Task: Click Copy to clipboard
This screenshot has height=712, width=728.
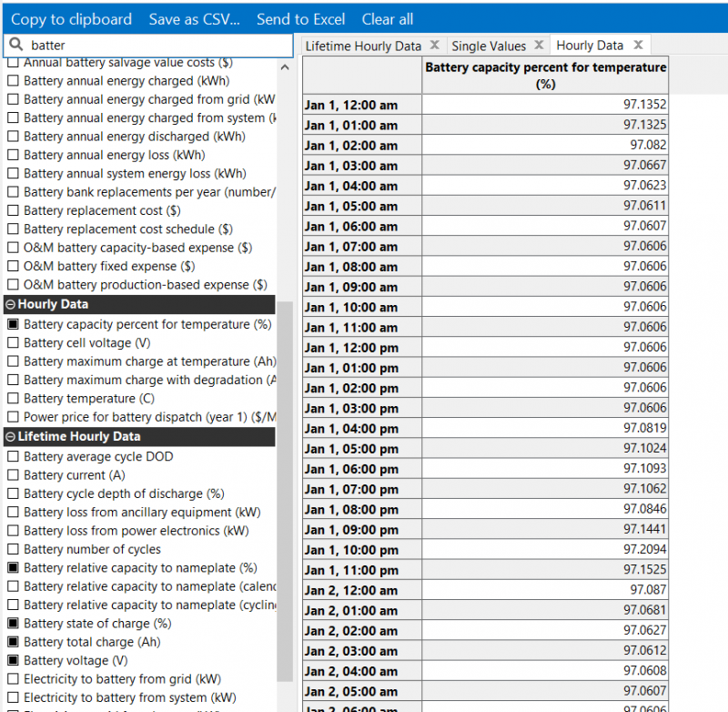Action: 71,19
